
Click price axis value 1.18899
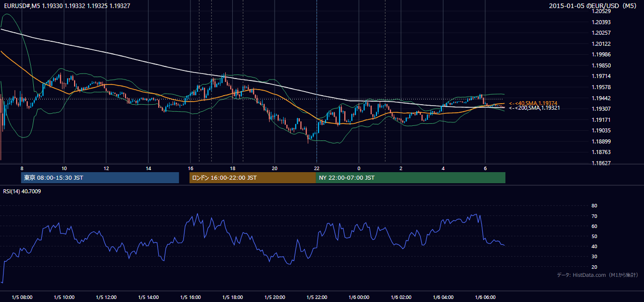pyautogui.click(x=601, y=141)
